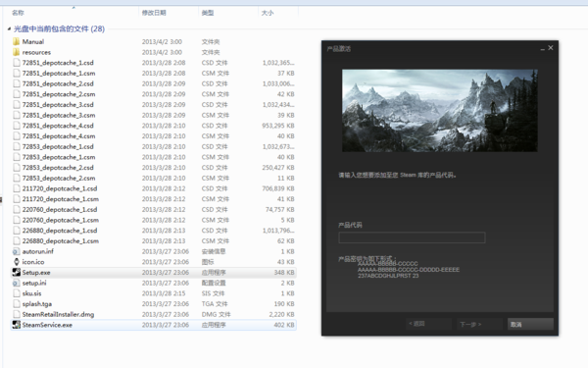Click the 72853_depotcache_1.csd file icon
The image size is (588, 368).
[16, 147]
